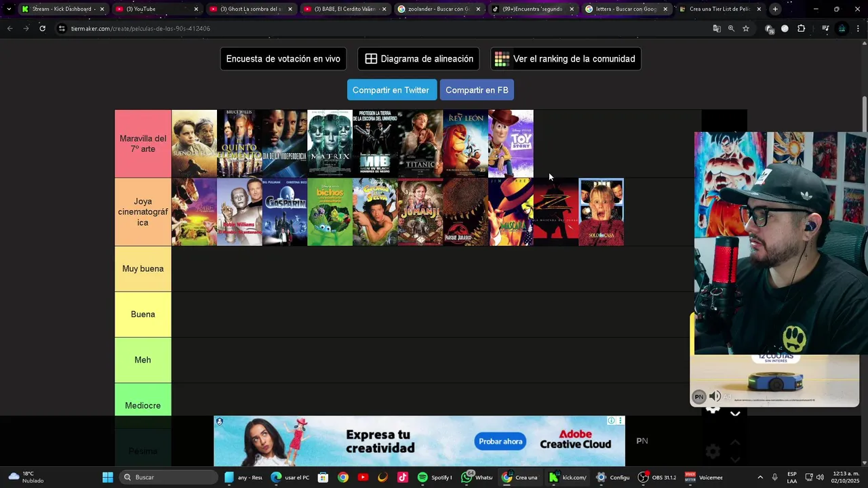Viewport: 868px width, 488px height.
Task: Open Spotify from the taskbar
Action: (x=433, y=477)
